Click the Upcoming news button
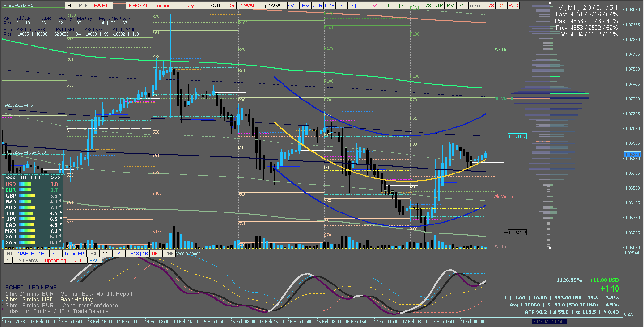The height and width of the screenshot is (327, 644). (x=55, y=260)
